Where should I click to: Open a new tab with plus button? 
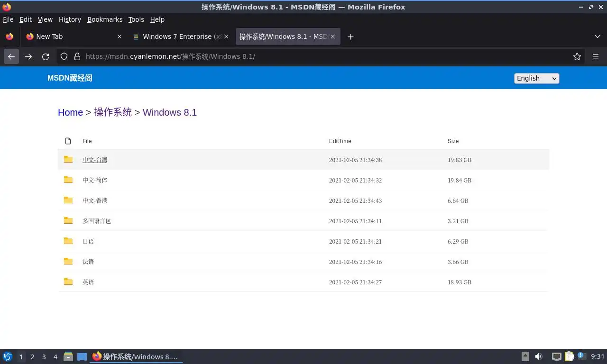(x=350, y=36)
